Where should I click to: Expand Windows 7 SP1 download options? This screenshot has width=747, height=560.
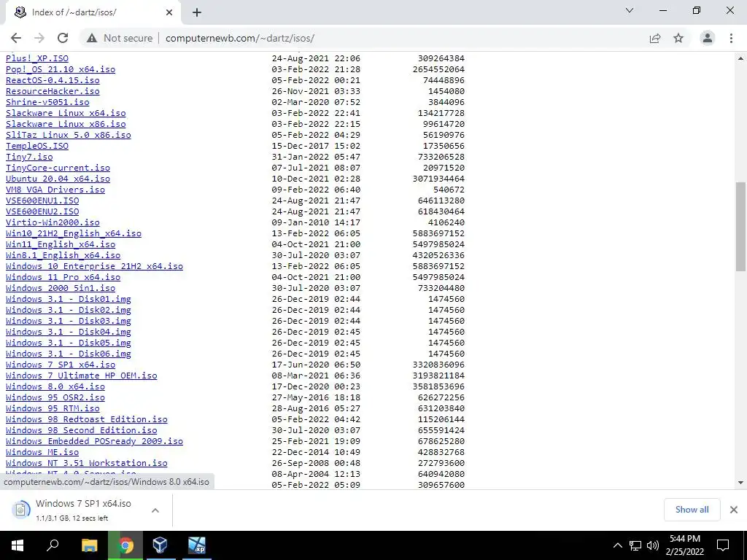coord(155,510)
